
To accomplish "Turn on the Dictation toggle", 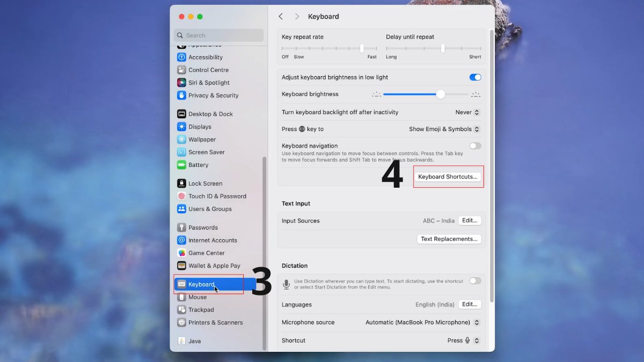I will (x=475, y=281).
